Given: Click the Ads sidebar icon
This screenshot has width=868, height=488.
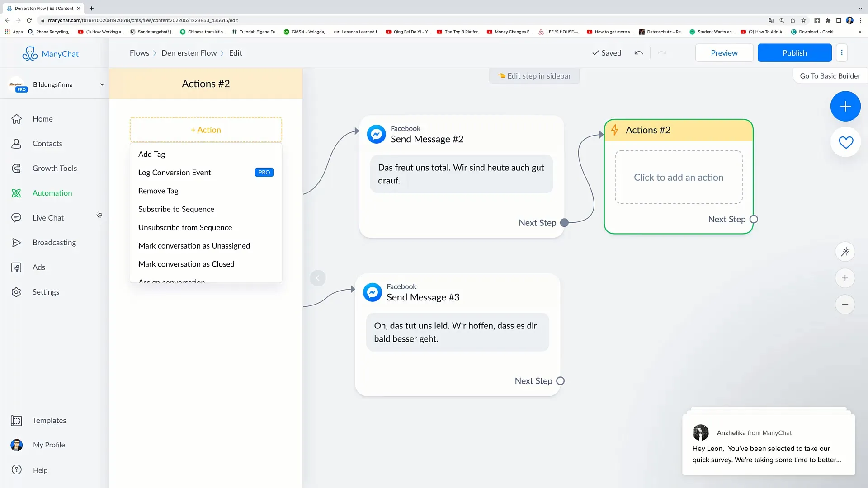Looking at the screenshot, I should [16, 267].
